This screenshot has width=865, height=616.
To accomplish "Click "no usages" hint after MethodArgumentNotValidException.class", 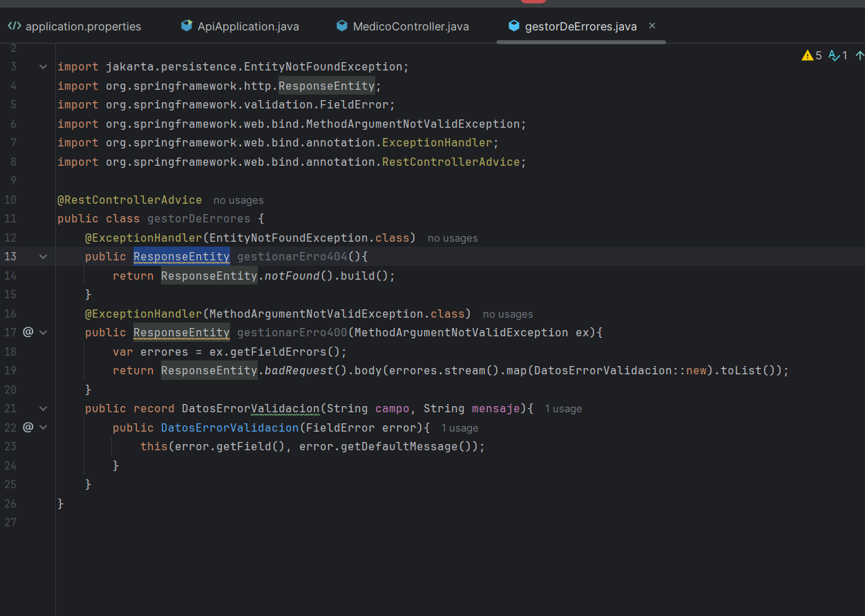I will pyautogui.click(x=508, y=314).
